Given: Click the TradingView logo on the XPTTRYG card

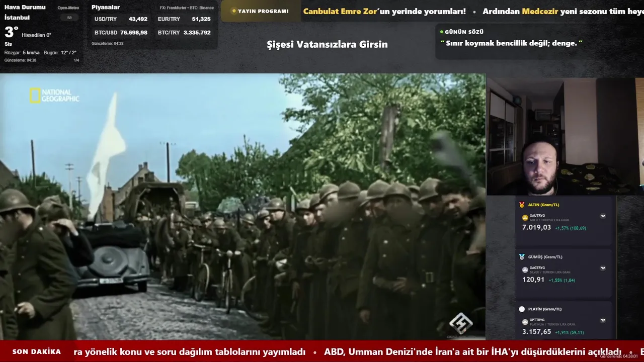Looking at the screenshot, I should click(603, 320).
